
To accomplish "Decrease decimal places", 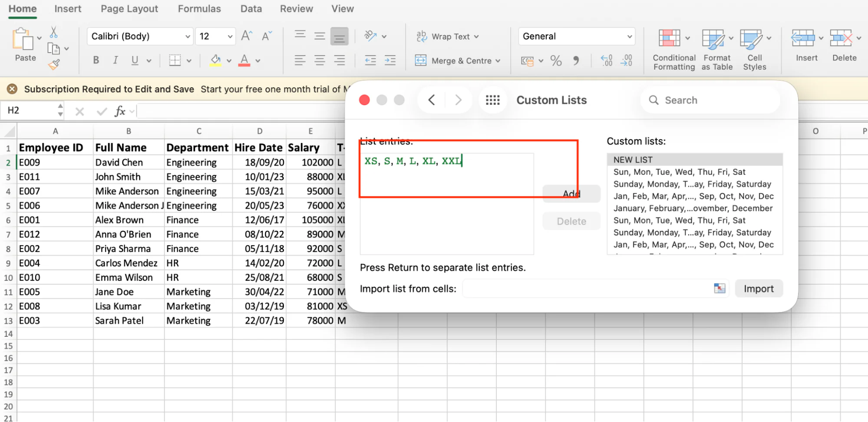I will [627, 60].
